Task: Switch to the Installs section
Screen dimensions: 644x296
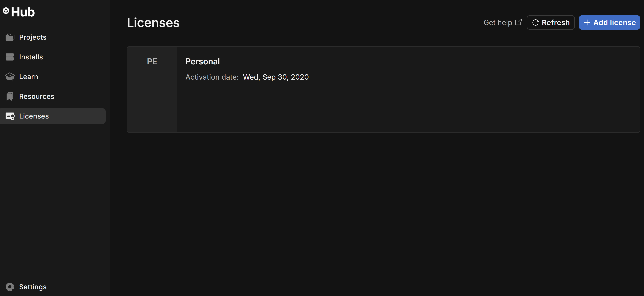Action: pos(31,57)
